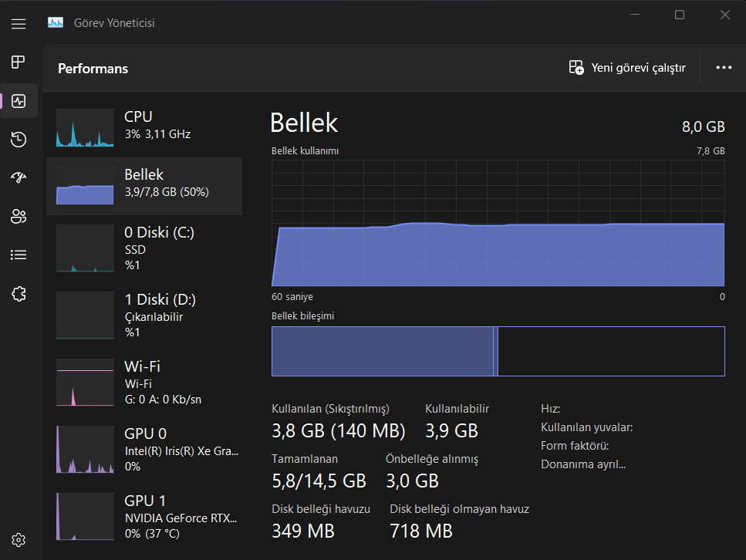Click the Yeni görevi çalıştır button

pos(627,68)
